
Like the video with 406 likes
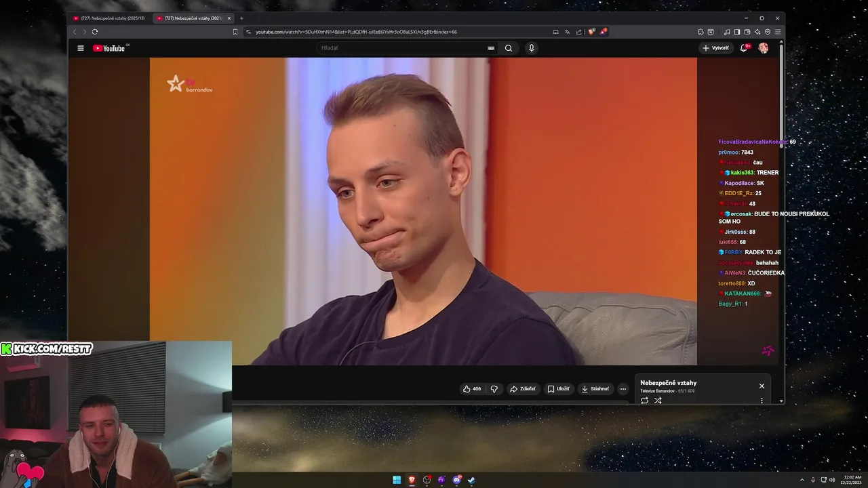pos(472,389)
